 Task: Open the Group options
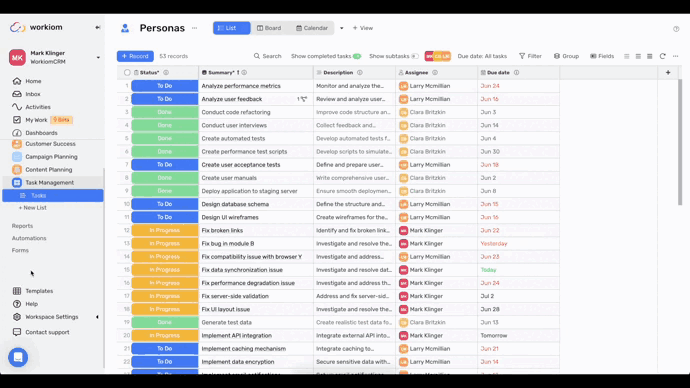click(566, 56)
